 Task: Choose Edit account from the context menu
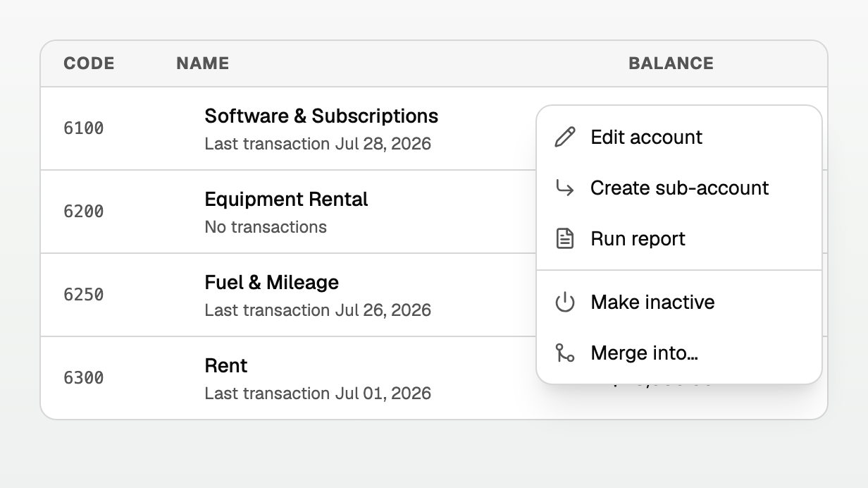click(x=679, y=137)
